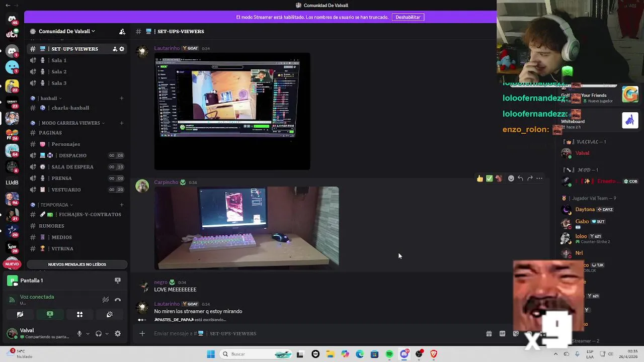
Task: Open Brave browser from taskbar
Action: (434, 354)
